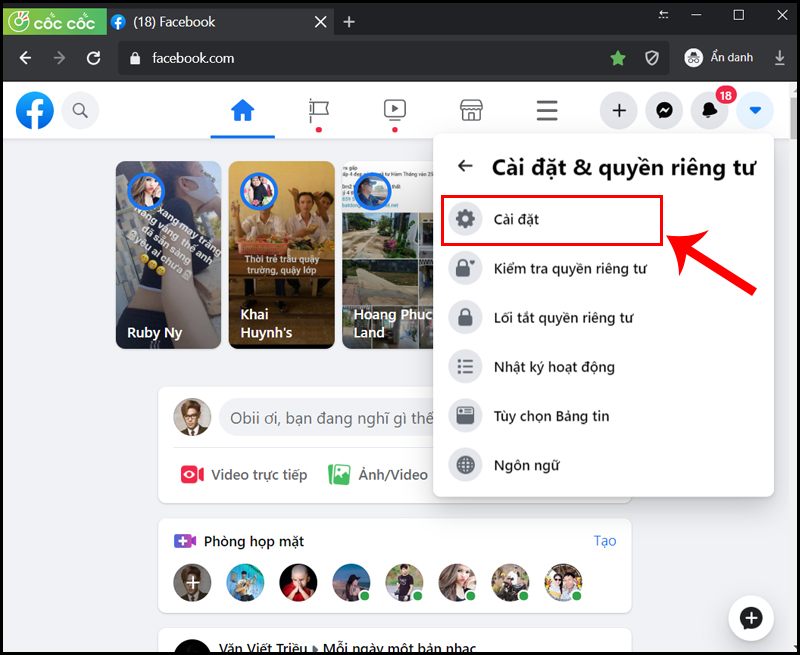This screenshot has width=800, height=655.
Task: Open Facebook Watch videos
Action: pos(394,110)
